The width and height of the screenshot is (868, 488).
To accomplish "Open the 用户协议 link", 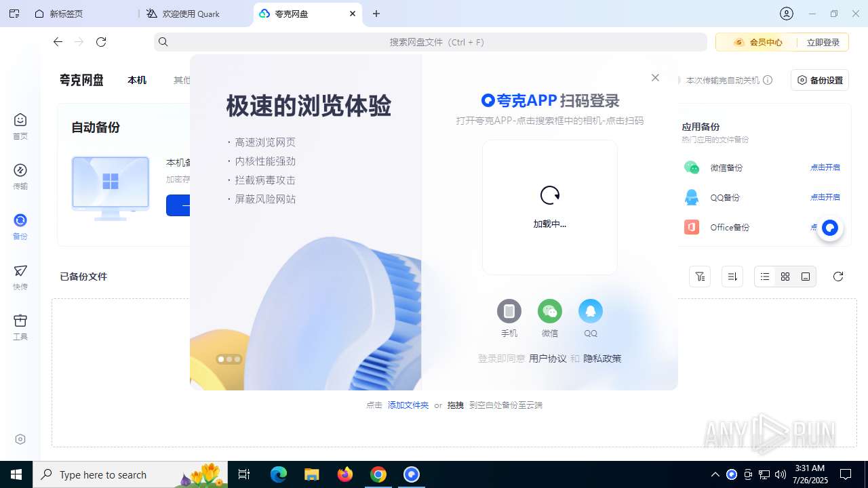I will (x=547, y=359).
